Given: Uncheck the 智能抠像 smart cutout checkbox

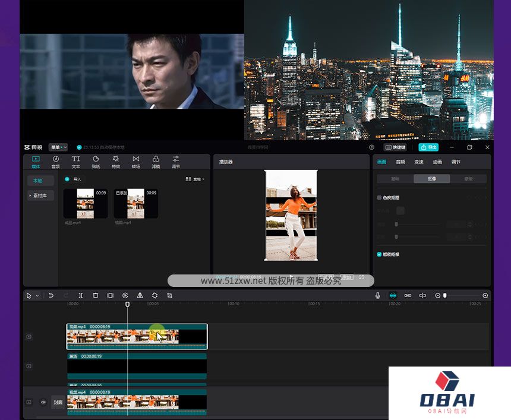Looking at the screenshot, I should [x=379, y=254].
